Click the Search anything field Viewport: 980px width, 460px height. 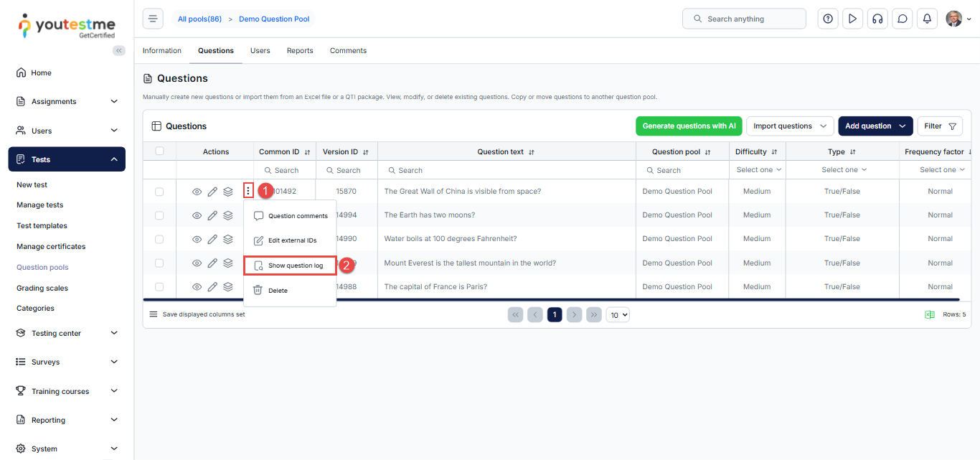click(x=744, y=19)
